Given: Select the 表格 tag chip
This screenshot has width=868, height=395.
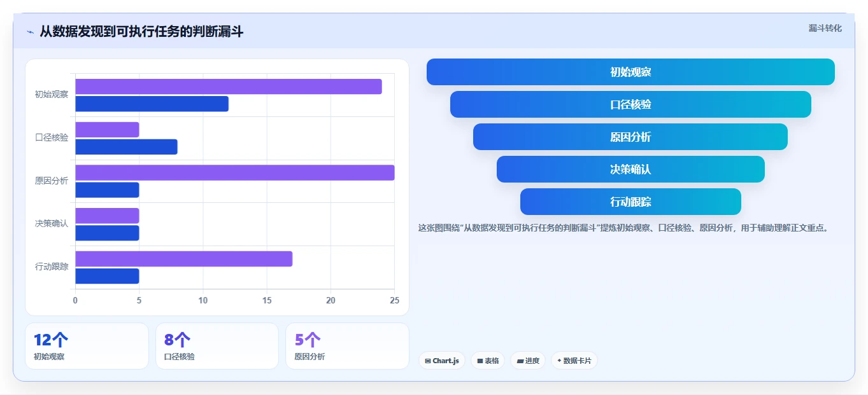Looking at the screenshot, I should pos(488,361).
